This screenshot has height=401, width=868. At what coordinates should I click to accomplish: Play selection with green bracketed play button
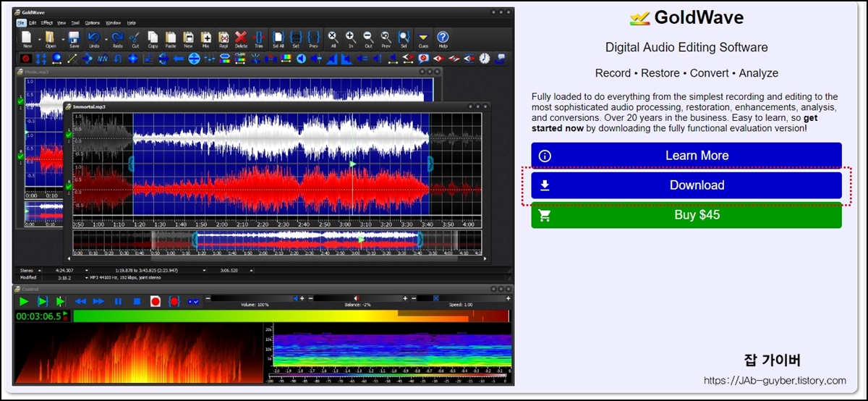click(43, 301)
